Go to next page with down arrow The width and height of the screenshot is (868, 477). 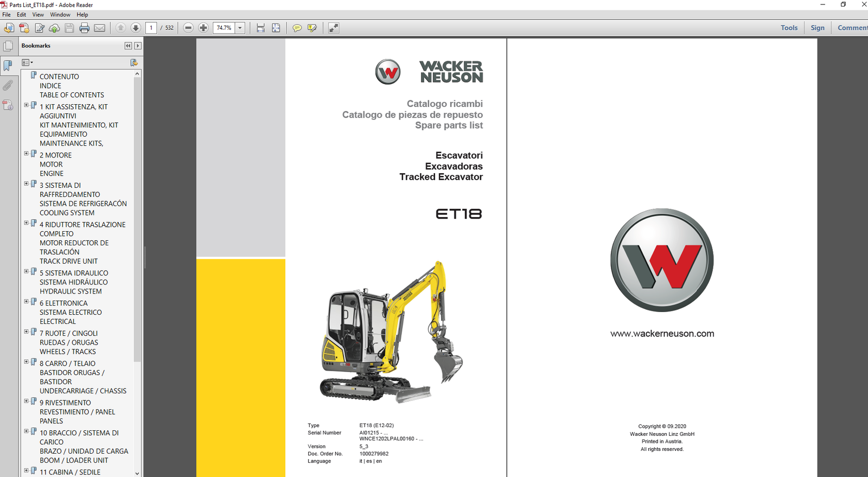click(x=136, y=28)
